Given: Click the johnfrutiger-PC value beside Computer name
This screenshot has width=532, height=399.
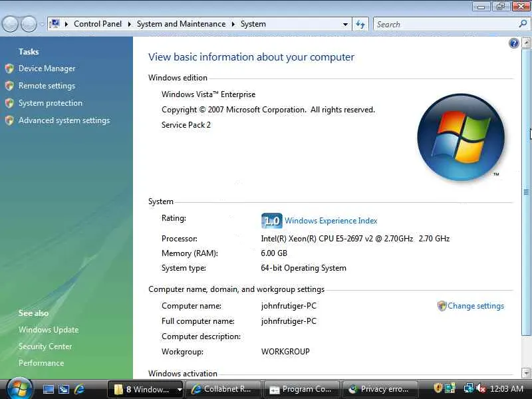Looking at the screenshot, I should pyautogui.click(x=289, y=306).
